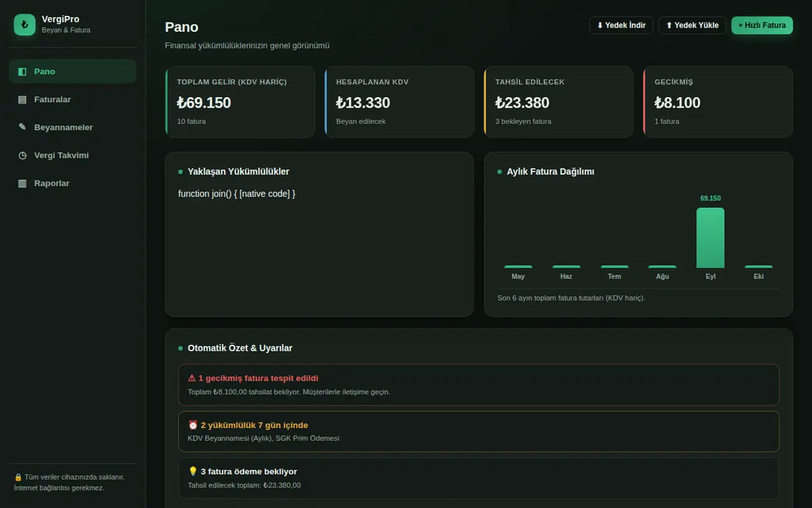Screen dimensions: 812x508
Task: Select the Tahsil Edilecek card
Action: tap(558, 102)
